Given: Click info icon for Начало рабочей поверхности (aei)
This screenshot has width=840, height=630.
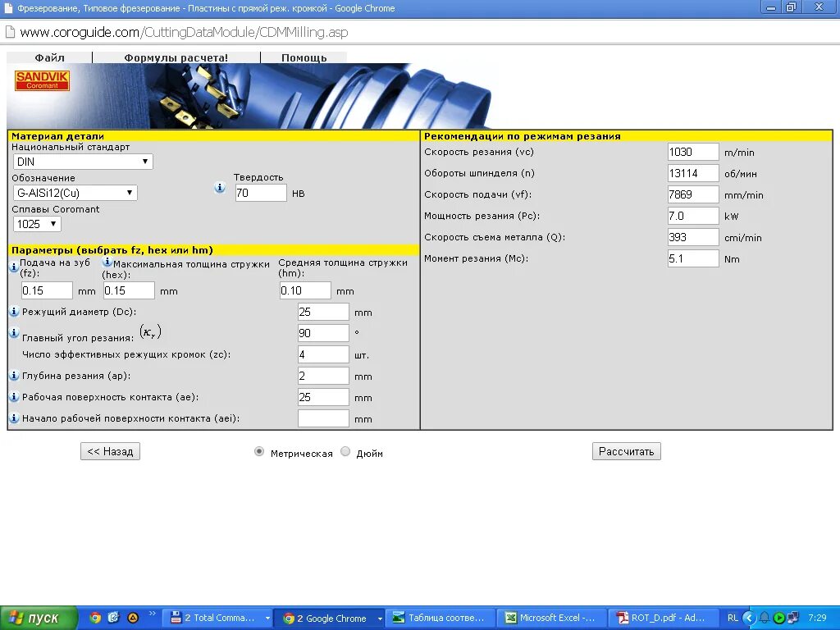Looking at the screenshot, I should 15,418.
